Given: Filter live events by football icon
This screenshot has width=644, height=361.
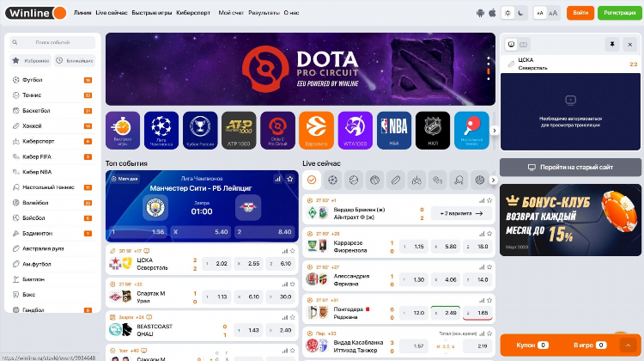Looking at the screenshot, I should [x=332, y=180].
